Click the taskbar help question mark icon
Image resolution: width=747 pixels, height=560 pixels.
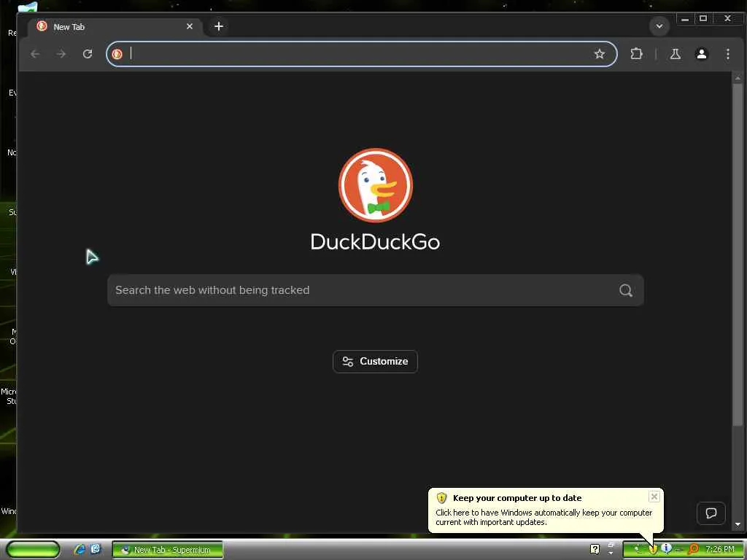595,550
